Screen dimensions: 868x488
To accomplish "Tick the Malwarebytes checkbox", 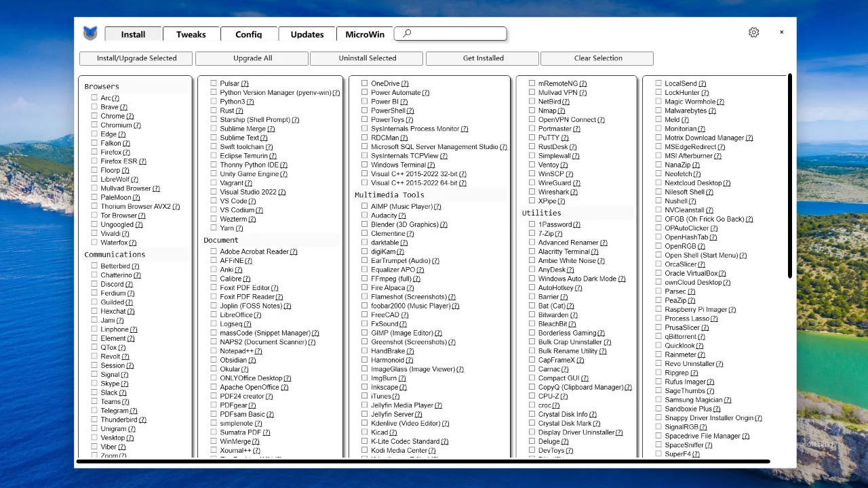I will (658, 110).
